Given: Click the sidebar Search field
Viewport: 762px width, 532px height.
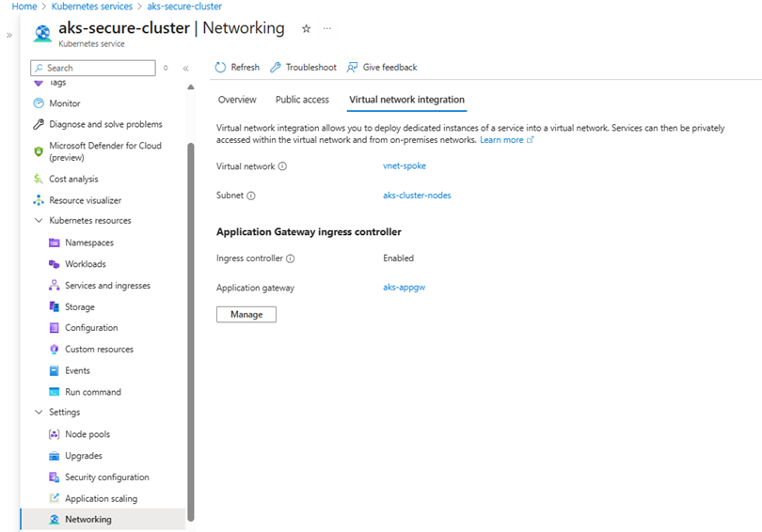Looking at the screenshot, I should pyautogui.click(x=93, y=68).
